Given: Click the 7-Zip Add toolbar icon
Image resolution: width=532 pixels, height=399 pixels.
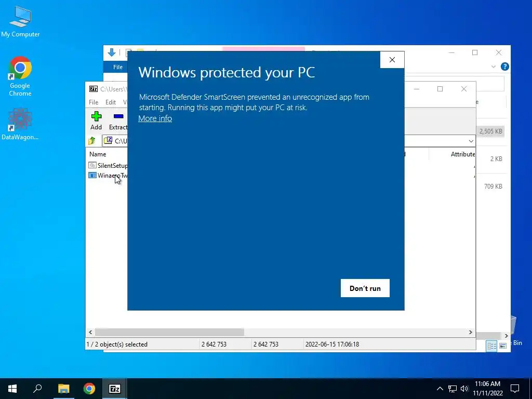Looking at the screenshot, I should [96, 116].
